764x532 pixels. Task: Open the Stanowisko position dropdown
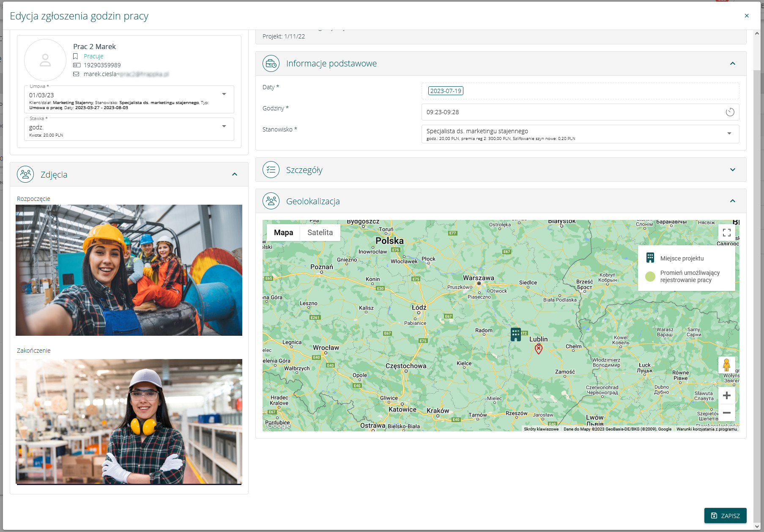tap(729, 134)
